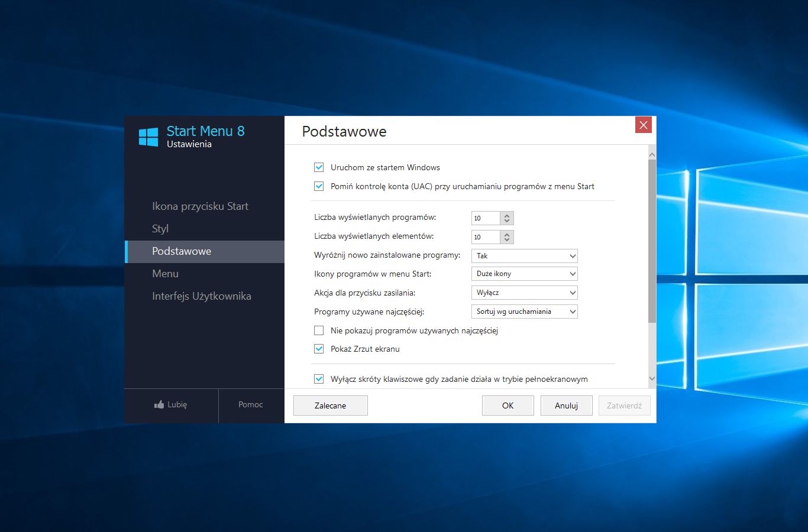The width and height of the screenshot is (808, 532).
Task: Open Ikona przycisku Start section
Action: click(205, 206)
